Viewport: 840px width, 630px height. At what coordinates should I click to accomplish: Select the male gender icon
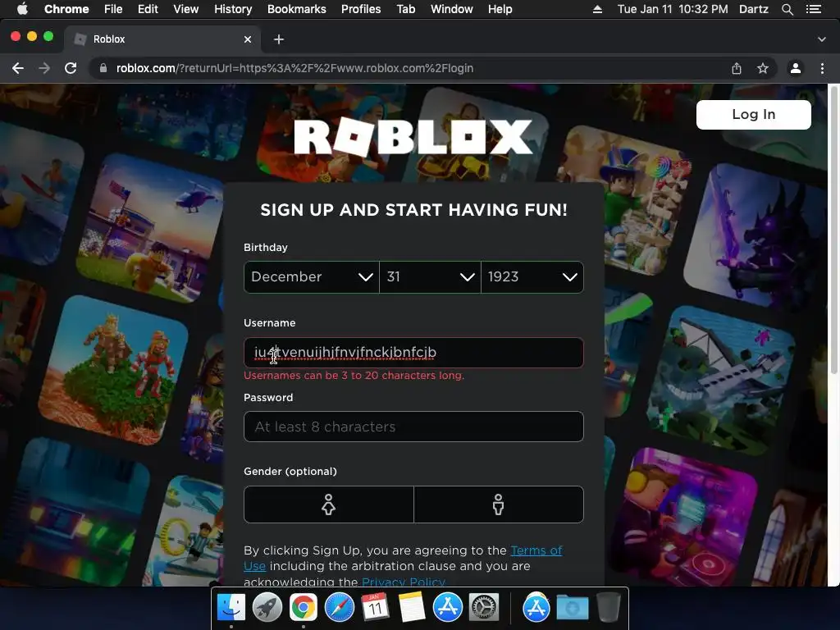498,504
